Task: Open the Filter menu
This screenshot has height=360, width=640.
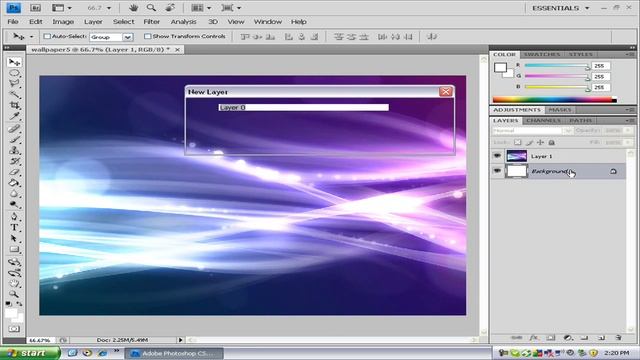Action: coord(151,22)
